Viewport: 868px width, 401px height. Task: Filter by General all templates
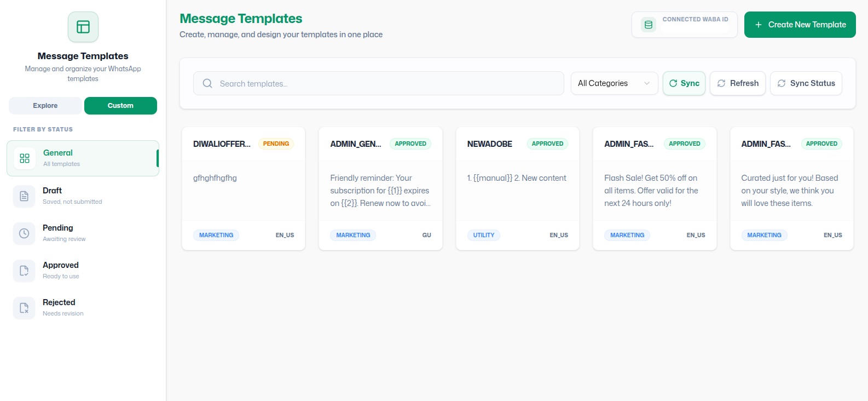click(x=83, y=158)
